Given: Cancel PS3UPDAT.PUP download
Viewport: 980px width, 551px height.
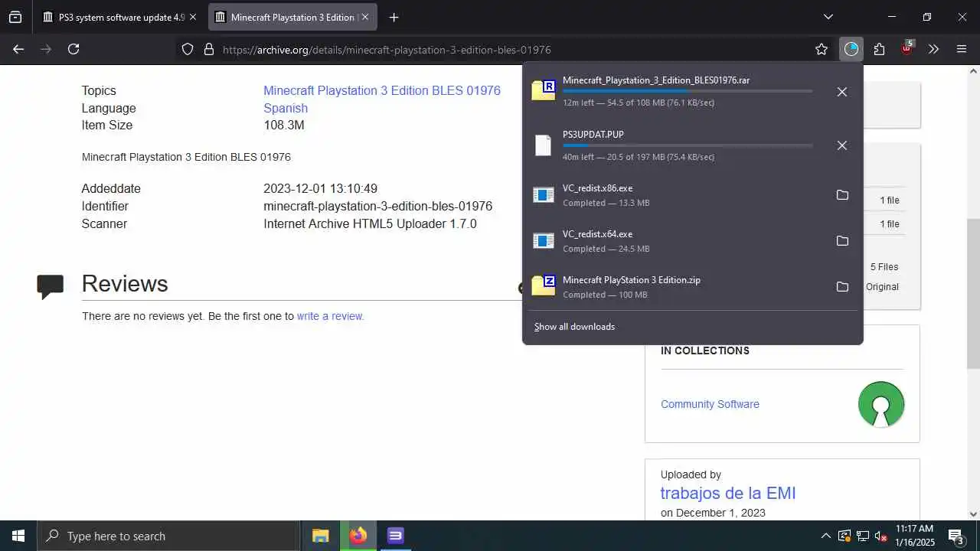Looking at the screenshot, I should (x=842, y=145).
